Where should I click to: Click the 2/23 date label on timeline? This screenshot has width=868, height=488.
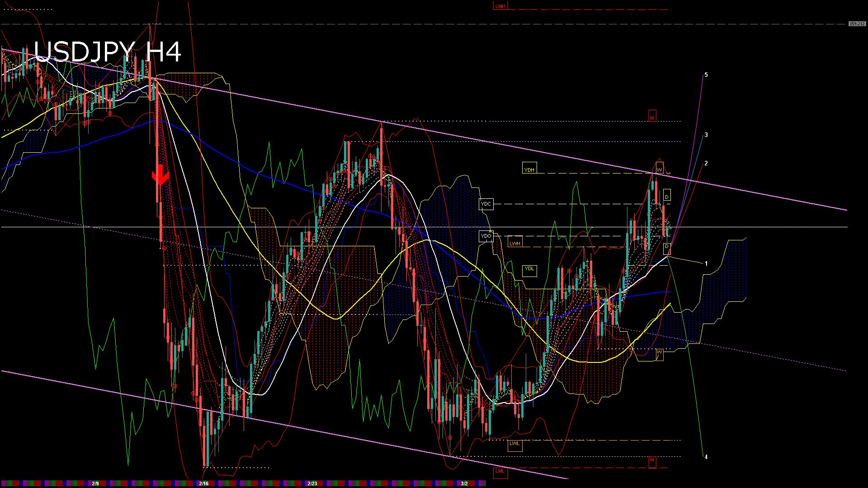[312, 483]
